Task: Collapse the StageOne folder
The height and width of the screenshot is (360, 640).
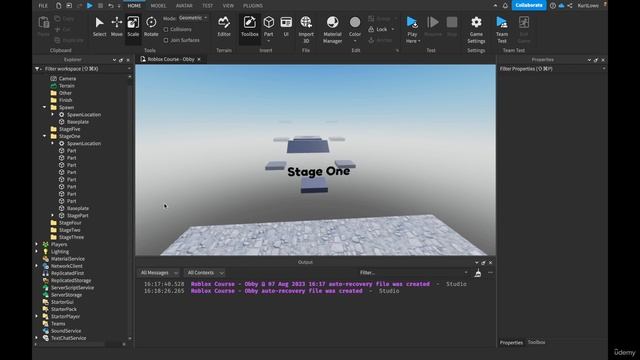Action: (44, 136)
